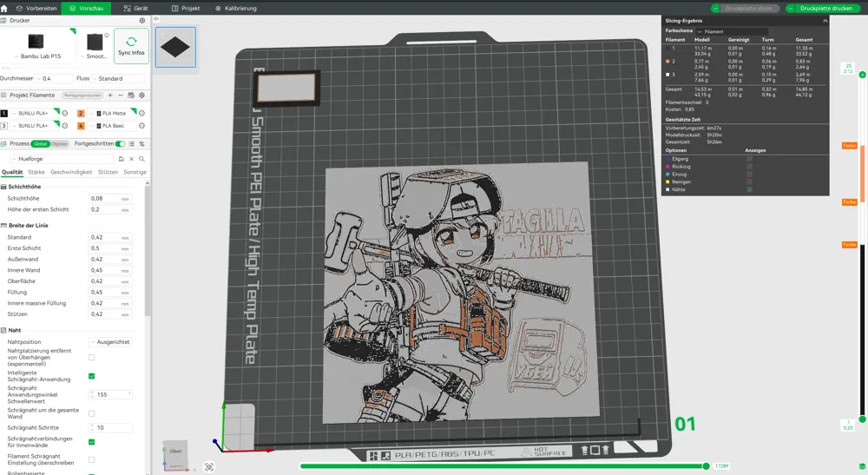Viewport: 868px width, 475px height.
Task: Open filament settings gear in Projekt Filamente
Action: pos(141,96)
